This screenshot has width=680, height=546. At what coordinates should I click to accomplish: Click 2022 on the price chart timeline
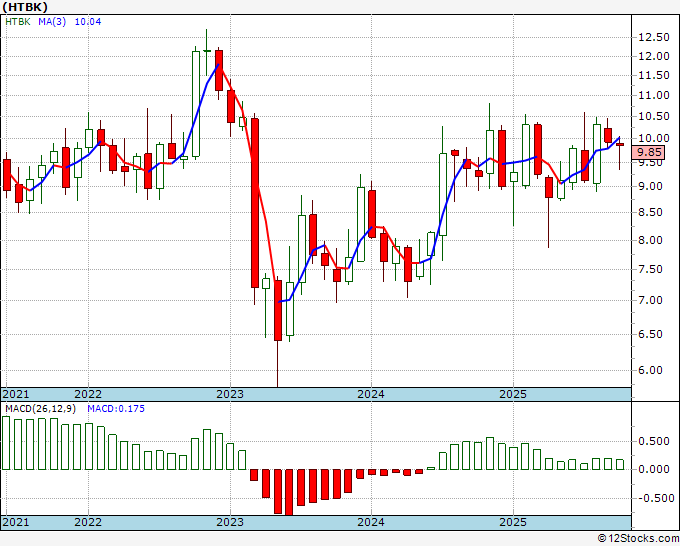(88, 394)
